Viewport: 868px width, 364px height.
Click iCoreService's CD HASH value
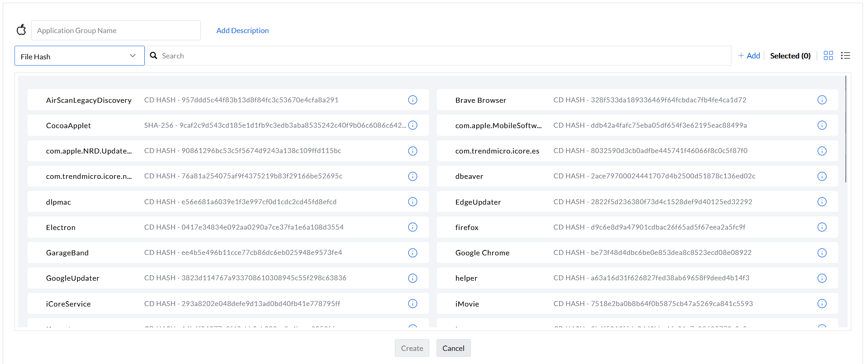[x=242, y=304]
